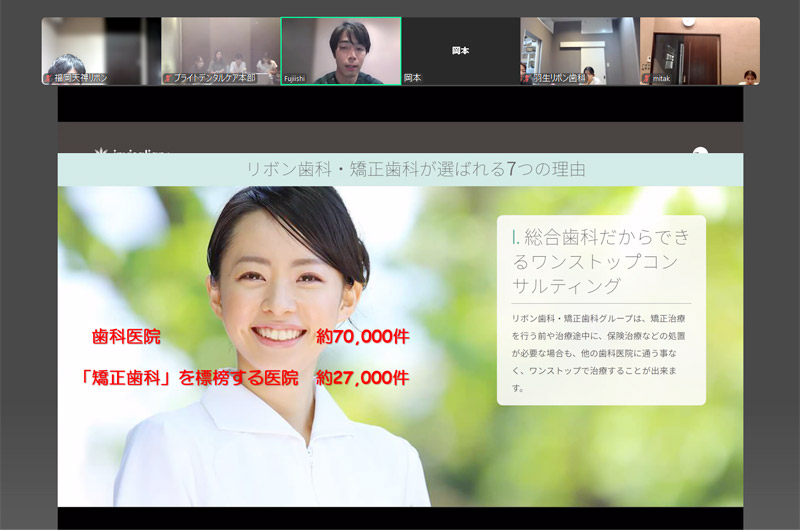
Task: Click the Fujiishi name label
Action: point(295,79)
